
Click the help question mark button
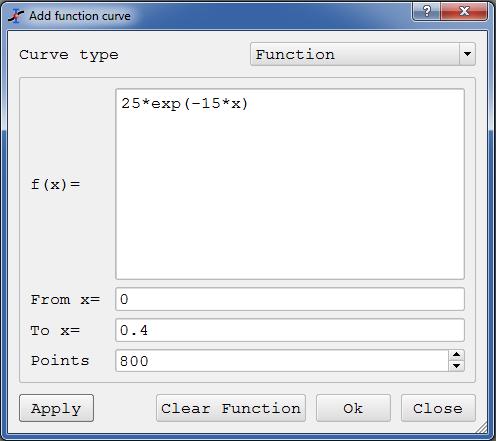(426, 12)
